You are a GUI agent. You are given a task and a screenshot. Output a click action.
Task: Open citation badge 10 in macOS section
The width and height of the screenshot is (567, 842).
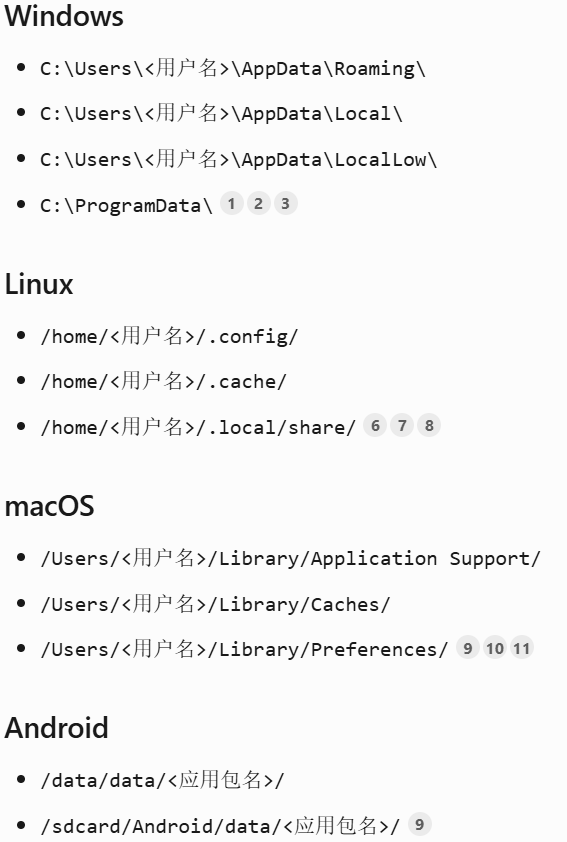(x=495, y=648)
